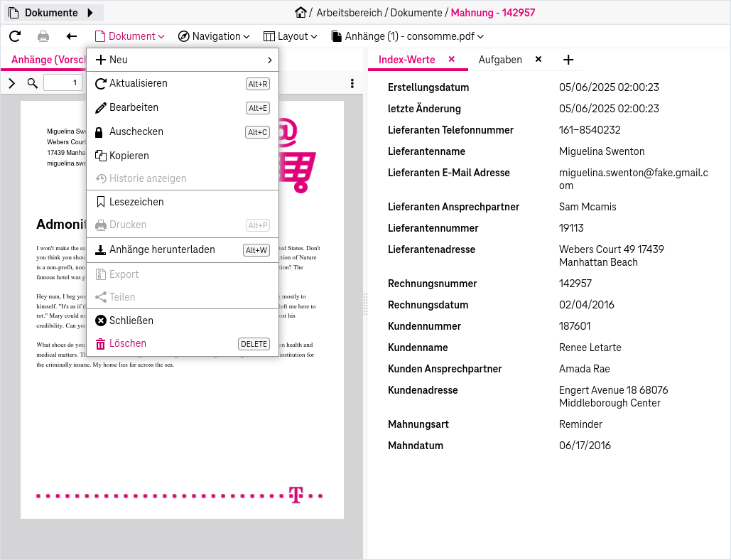Select Lesezeichen menu entry
This screenshot has width=731, height=560.
point(183,202)
